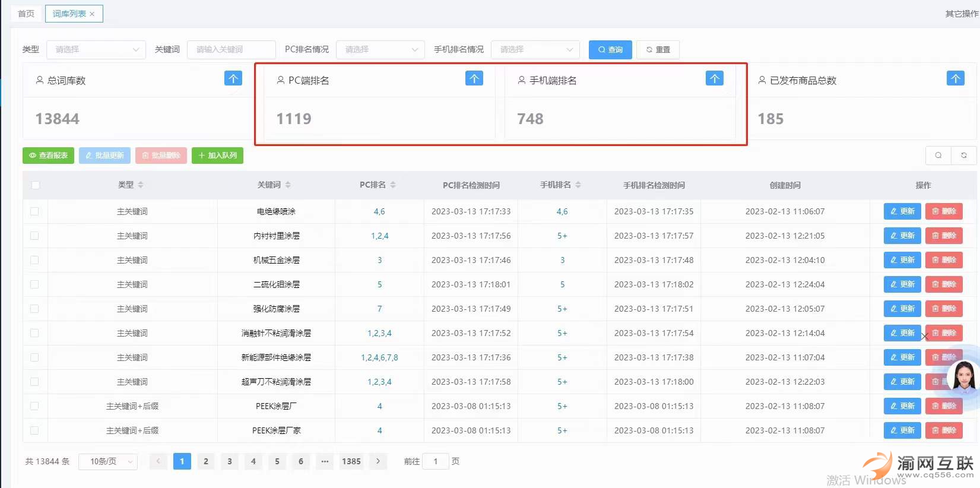Expand the PC排名情况 dropdown
Screen dimensions: 980x488
pyautogui.click(x=380, y=50)
